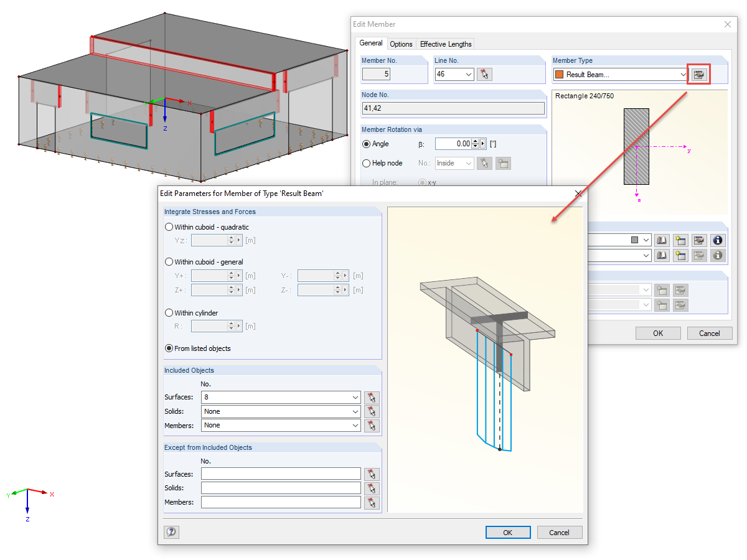Pick help node graphically in Member Rotation
Viewport: 747px width, 560px height.
point(484,163)
